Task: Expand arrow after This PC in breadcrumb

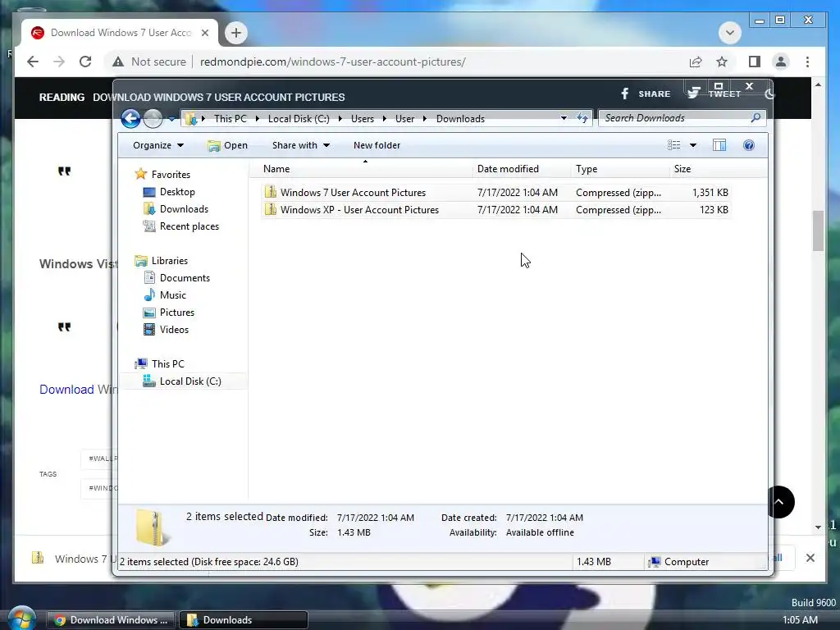Action: (257, 118)
